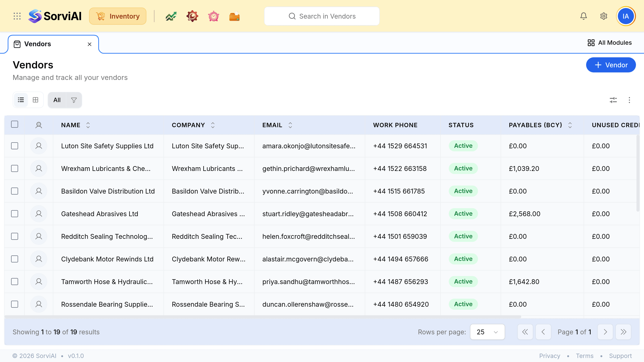
Task: Go to the previous page
Action: pyautogui.click(x=543, y=332)
